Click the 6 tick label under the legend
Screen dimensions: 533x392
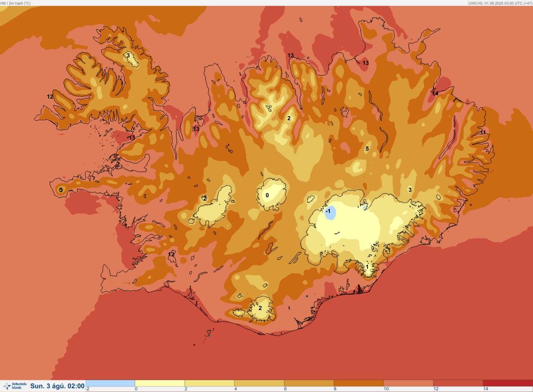(x=284, y=389)
